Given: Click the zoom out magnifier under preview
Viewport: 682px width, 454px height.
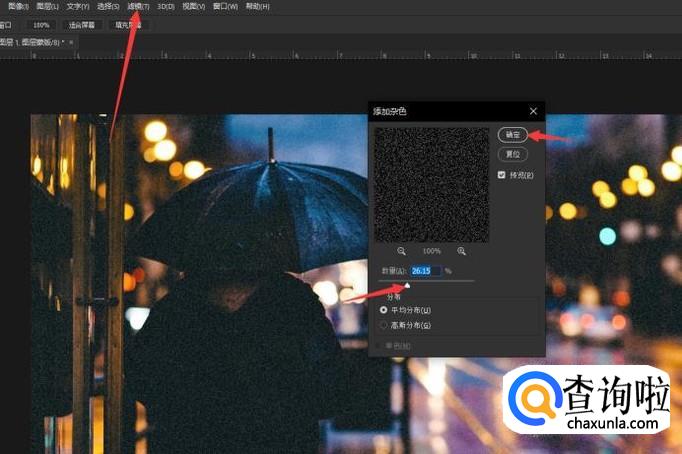Looking at the screenshot, I should point(402,251).
